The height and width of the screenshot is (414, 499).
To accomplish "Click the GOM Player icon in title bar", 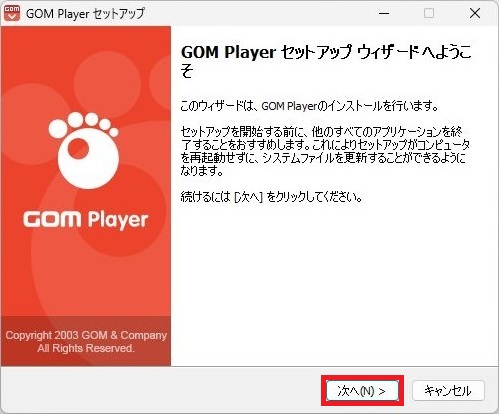I will (12, 13).
